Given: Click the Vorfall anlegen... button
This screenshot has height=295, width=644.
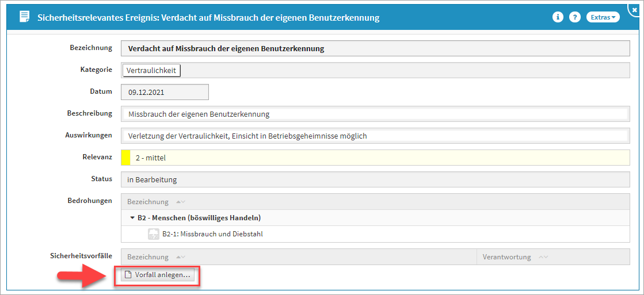Looking at the screenshot, I should point(158,275).
